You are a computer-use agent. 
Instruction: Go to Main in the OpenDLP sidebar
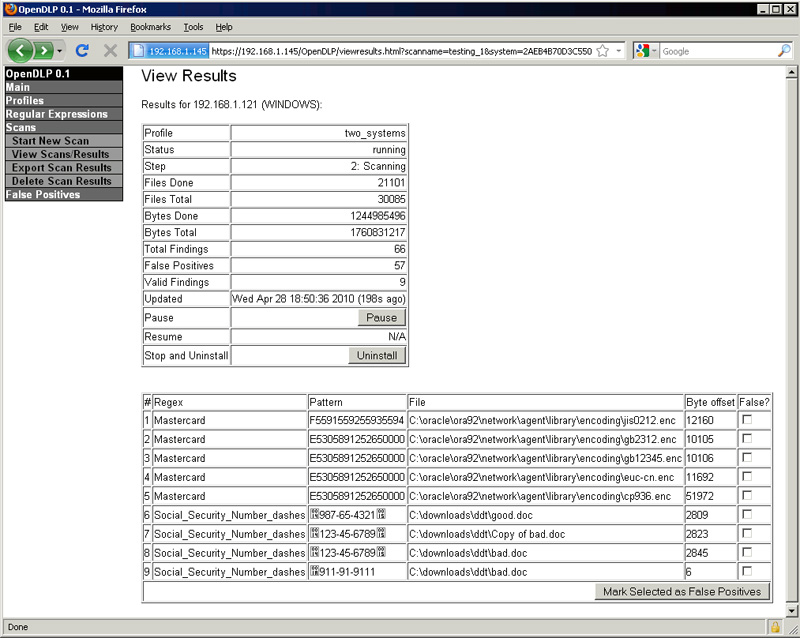64,87
